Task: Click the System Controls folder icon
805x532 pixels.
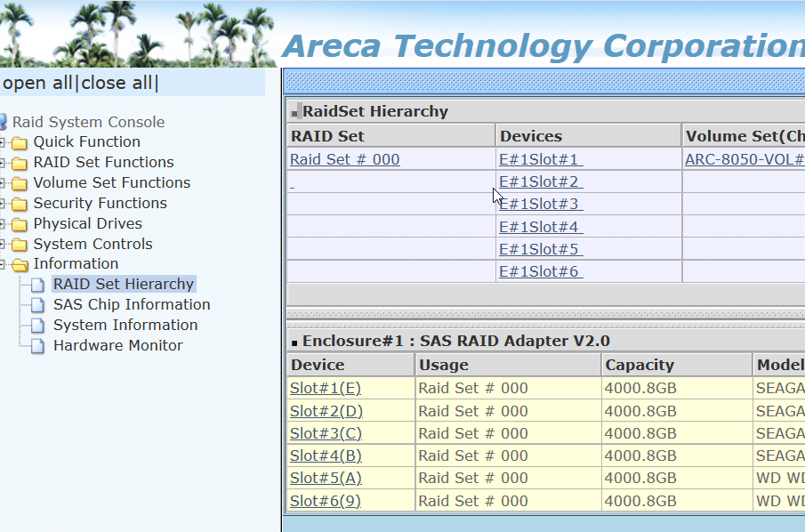Action: tap(20, 244)
